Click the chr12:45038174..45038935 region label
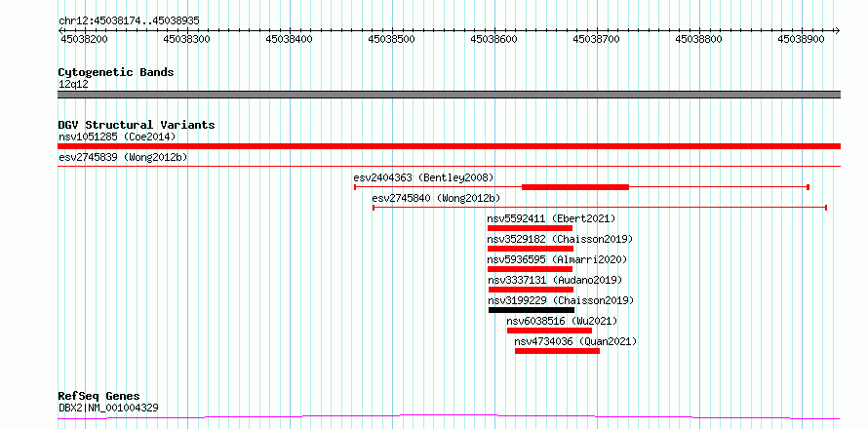This screenshot has height=429, width=868. 129,21
